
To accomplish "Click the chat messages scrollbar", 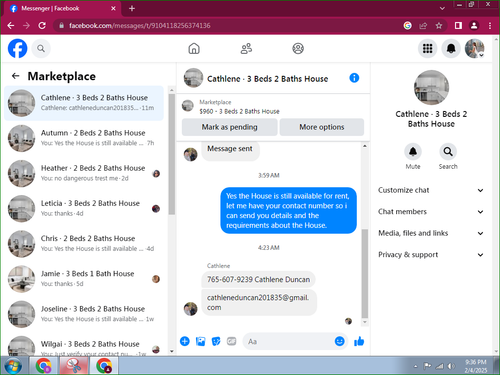I will [365, 273].
